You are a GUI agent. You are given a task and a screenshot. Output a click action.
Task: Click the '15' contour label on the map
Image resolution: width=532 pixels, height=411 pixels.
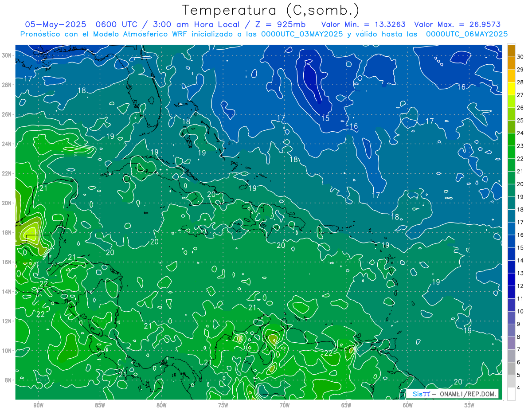(x=325, y=118)
